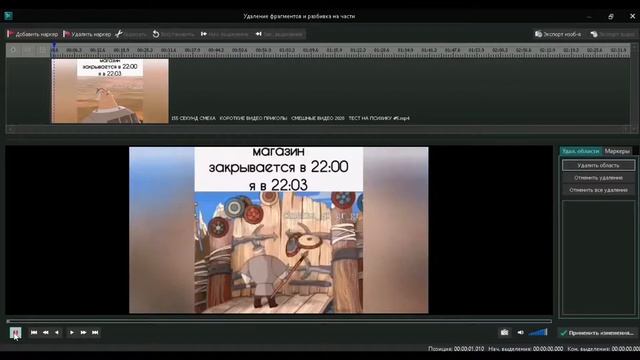Click the clip filename label on the timeline
Image resolution: width=640 pixels, height=360 pixels.
click(x=290, y=118)
